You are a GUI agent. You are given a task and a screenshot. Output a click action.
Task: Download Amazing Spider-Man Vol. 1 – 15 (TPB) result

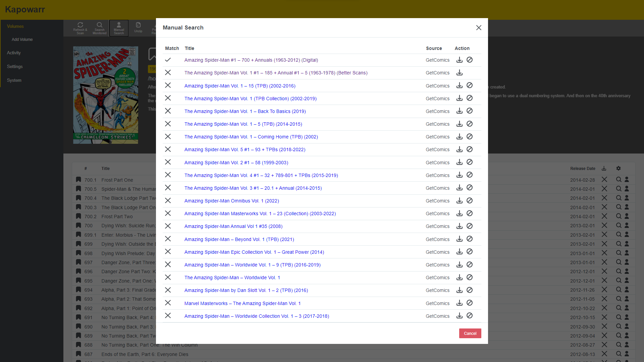click(460, 85)
